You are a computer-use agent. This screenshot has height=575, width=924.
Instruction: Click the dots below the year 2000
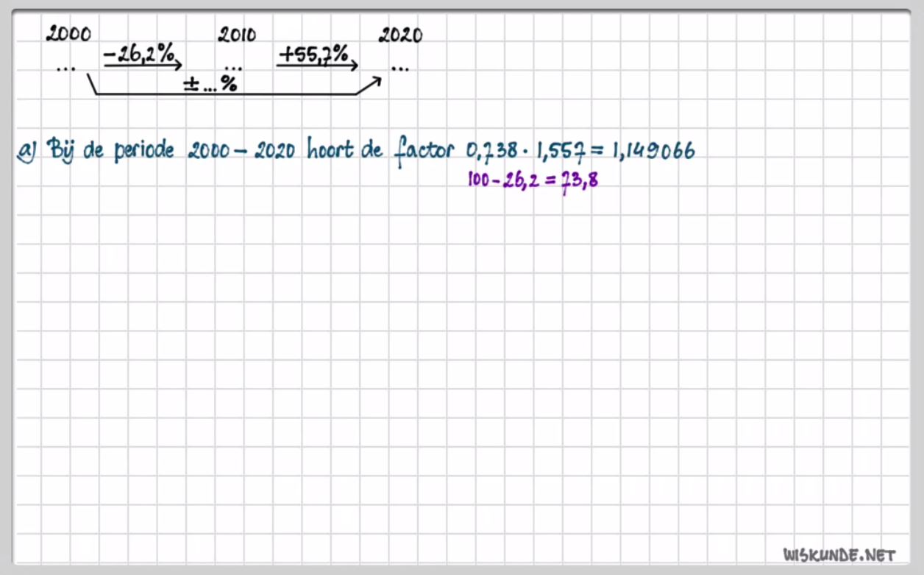pyautogui.click(x=66, y=68)
